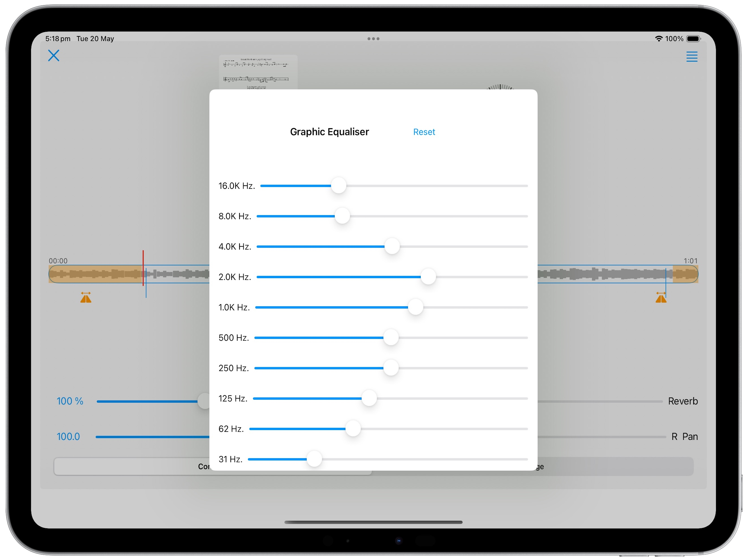Reset the graphic equaliser
Viewport: 747px width, 560px height.
coord(424,132)
